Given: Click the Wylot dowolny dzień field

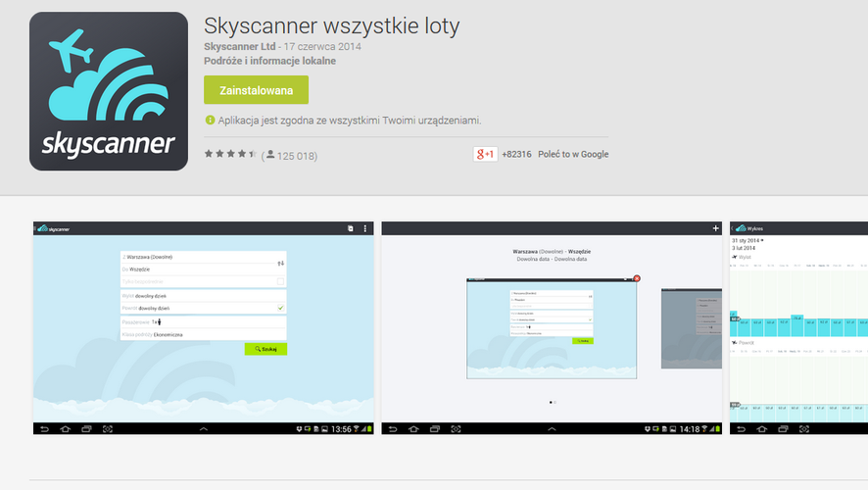Looking at the screenshot, I should tap(203, 296).
